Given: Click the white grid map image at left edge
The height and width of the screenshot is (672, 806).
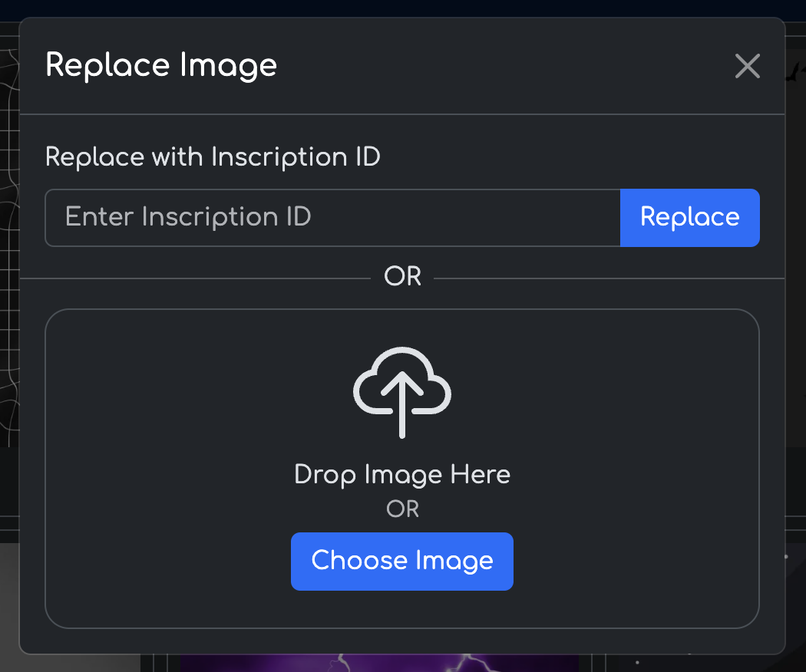Looking at the screenshot, I should point(8,230).
